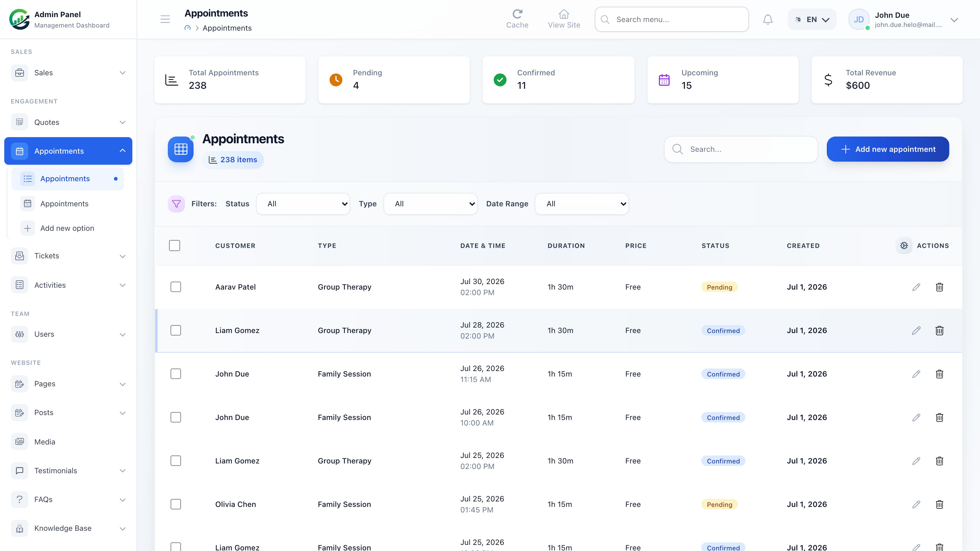This screenshot has height=551, width=980.
Task: Edit Olivia Chen appointment
Action: (x=916, y=504)
